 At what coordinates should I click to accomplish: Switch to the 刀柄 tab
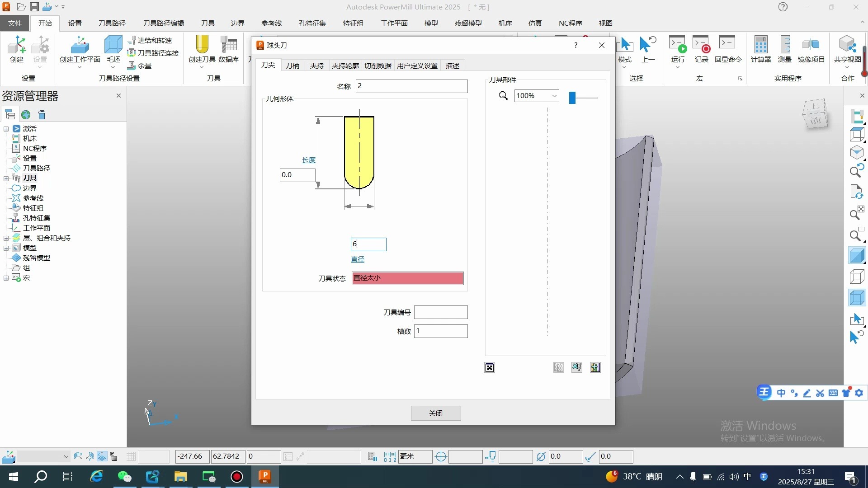292,66
